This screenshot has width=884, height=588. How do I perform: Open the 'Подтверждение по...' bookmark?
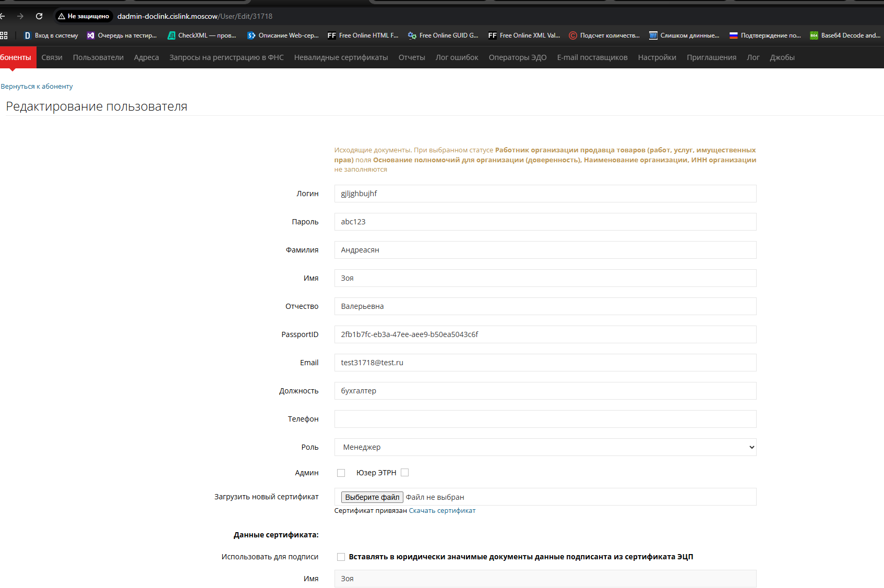click(x=765, y=35)
